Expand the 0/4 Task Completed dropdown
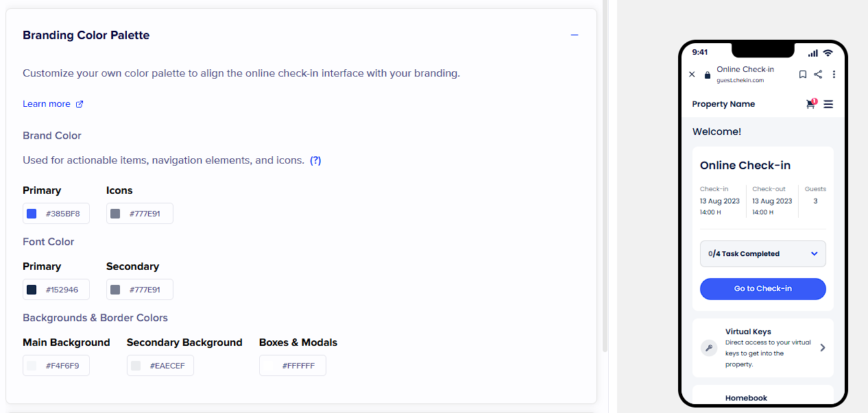The image size is (868, 413). pos(815,253)
